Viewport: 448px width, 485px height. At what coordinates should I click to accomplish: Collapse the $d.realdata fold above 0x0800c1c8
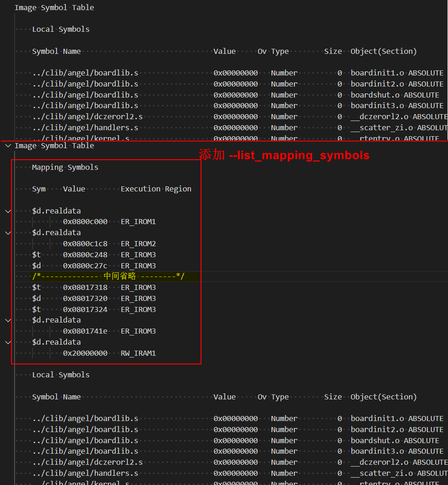(x=8, y=233)
